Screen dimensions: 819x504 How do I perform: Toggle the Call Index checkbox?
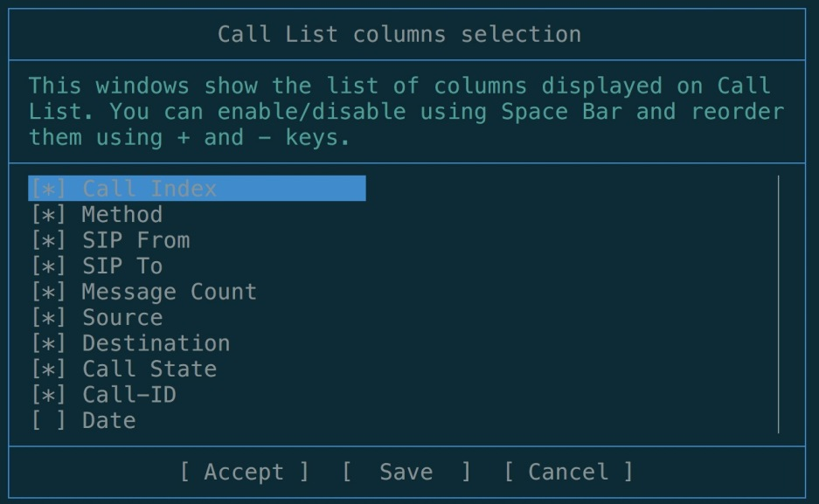tap(48, 189)
